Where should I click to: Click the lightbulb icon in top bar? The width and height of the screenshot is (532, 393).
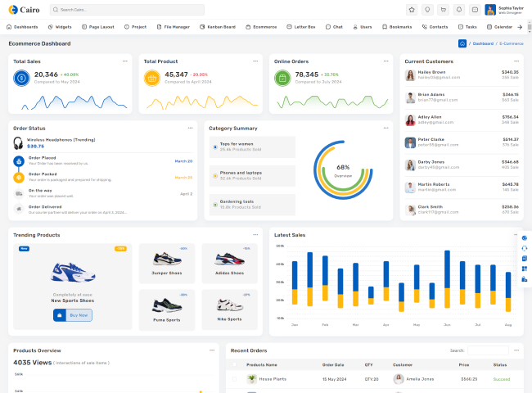[427, 10]
